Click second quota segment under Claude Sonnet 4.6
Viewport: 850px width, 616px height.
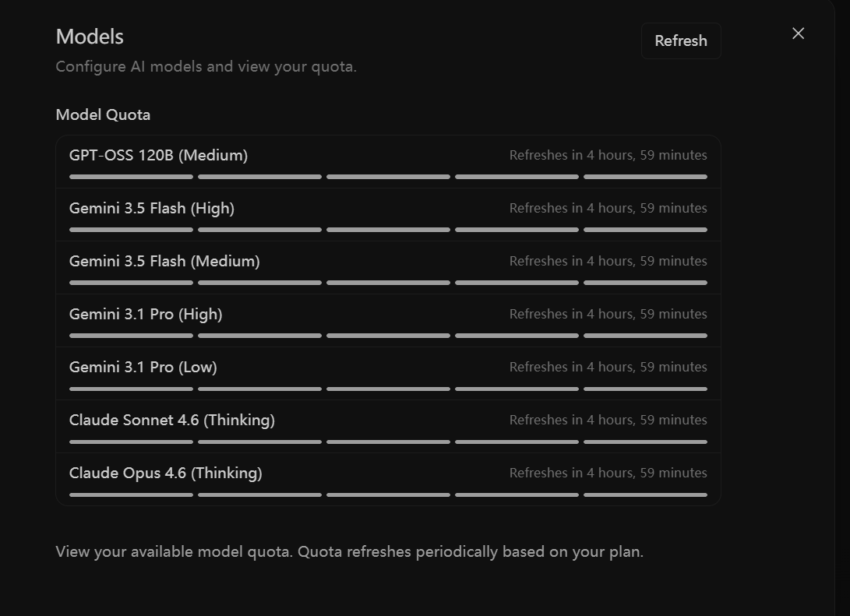point(259,442)
